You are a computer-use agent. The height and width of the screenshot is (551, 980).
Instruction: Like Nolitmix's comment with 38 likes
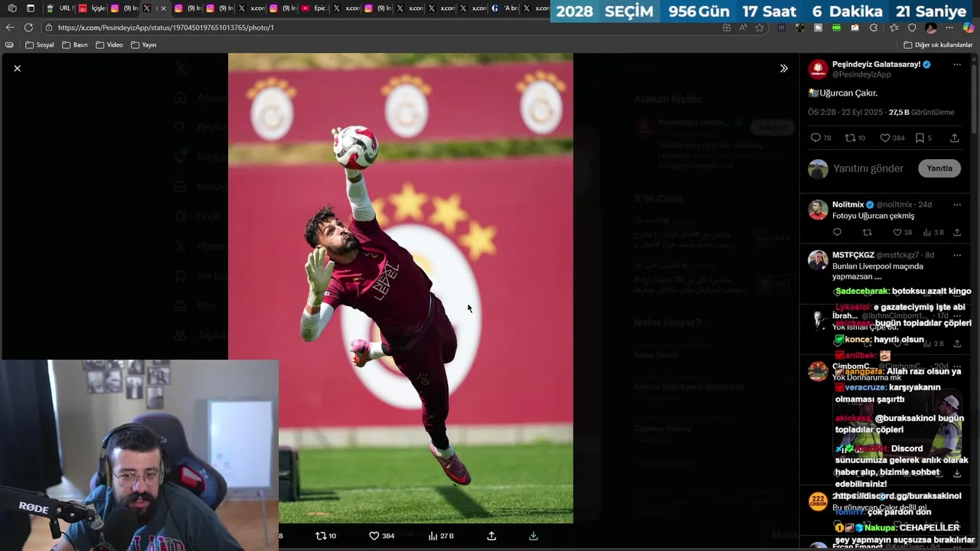(x=903, y=233)
